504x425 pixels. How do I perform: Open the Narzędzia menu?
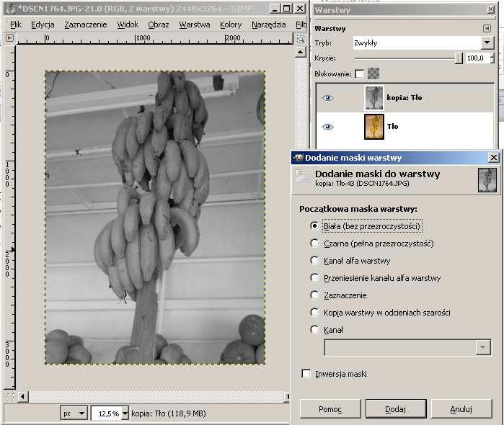[x=269, y=24]
